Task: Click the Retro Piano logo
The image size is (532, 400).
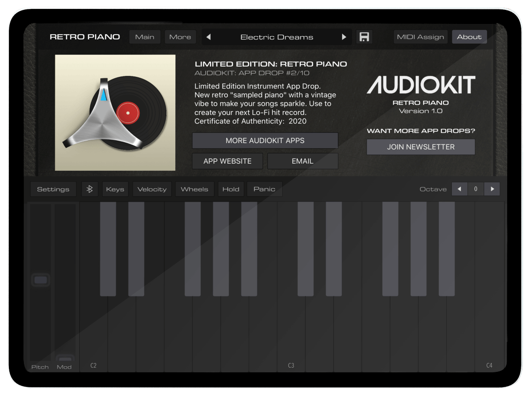Action: pyautogui.click(x=85, y=37)
